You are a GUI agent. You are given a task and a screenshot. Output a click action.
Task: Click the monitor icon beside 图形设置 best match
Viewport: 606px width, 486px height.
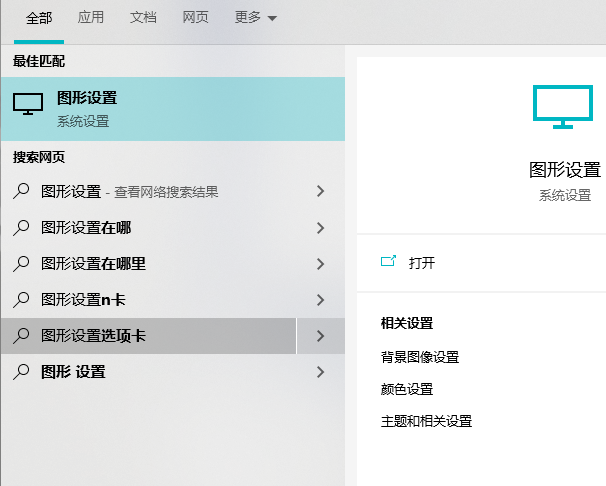click(28, 104)
